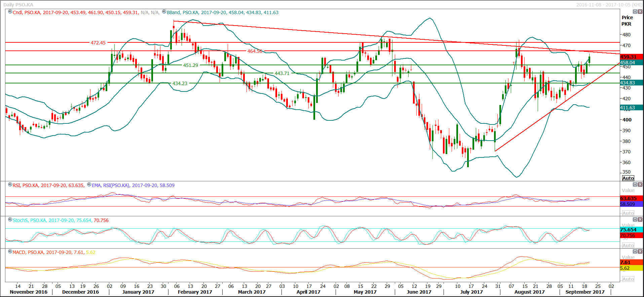
Task: Click the clock icon beside MACD label
Action: (x=10, y=252)
